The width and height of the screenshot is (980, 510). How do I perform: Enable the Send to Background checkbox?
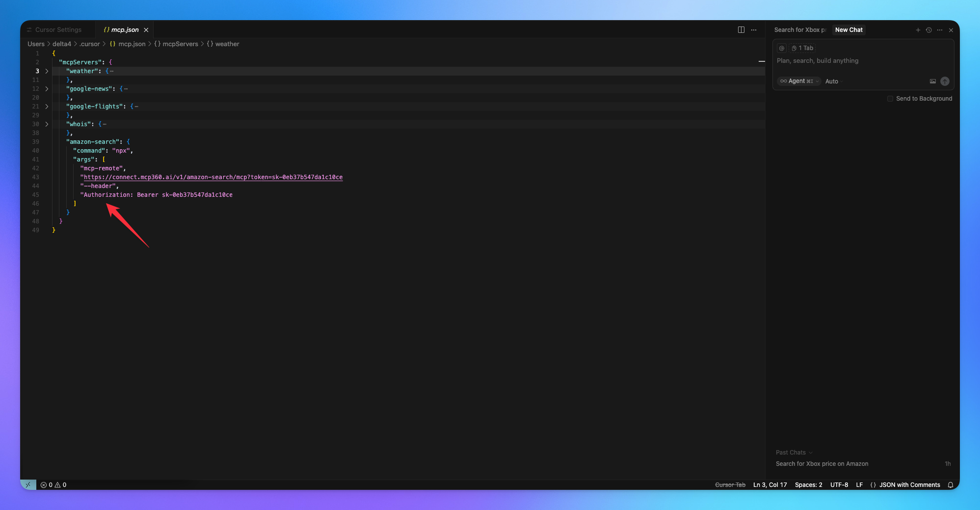coord(890,98)
